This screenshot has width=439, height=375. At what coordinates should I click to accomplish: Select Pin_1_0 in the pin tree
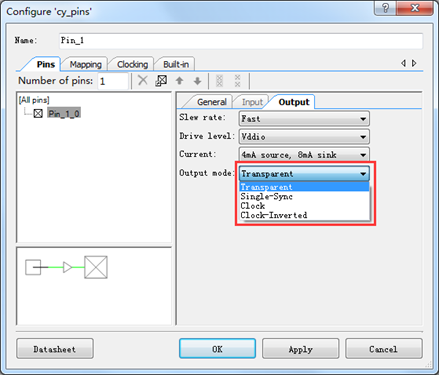coord(64,114)
